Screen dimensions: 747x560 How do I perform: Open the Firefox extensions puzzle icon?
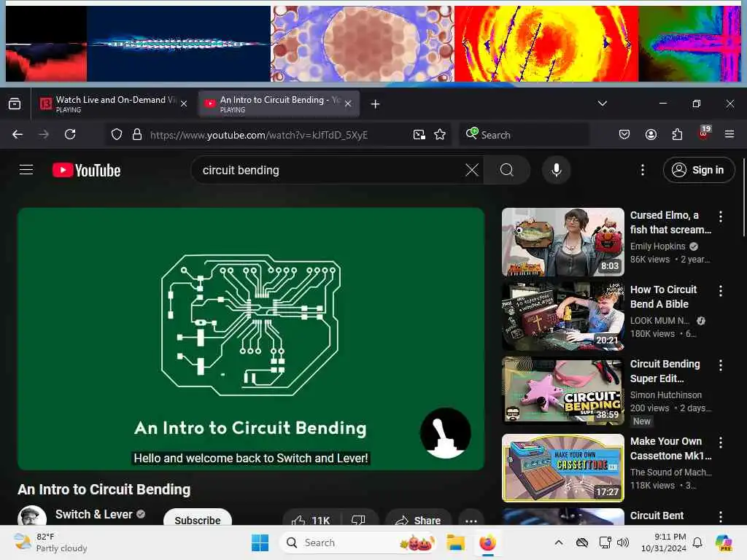pyautogui.click(x=677, y=135)
